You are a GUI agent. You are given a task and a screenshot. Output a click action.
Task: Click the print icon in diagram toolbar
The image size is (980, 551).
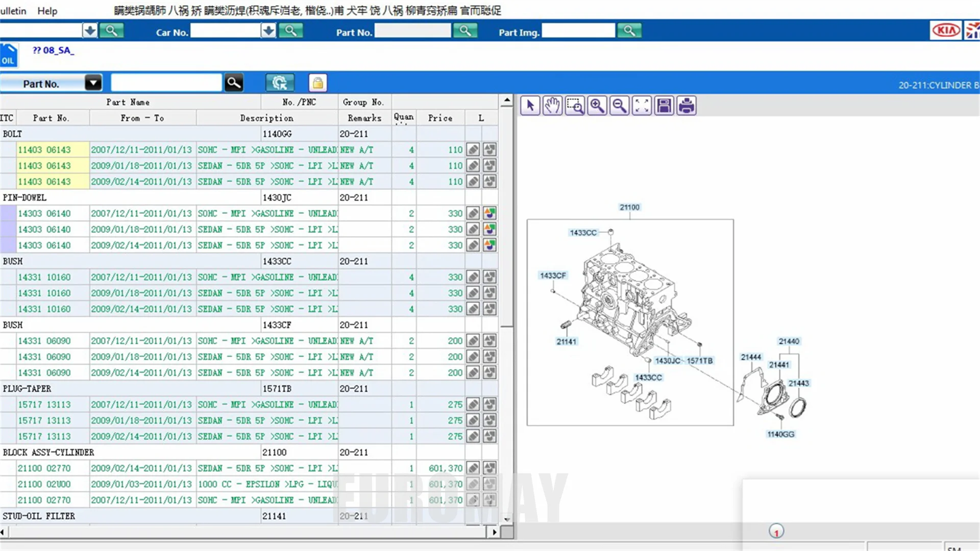click(x=686, y=106)
